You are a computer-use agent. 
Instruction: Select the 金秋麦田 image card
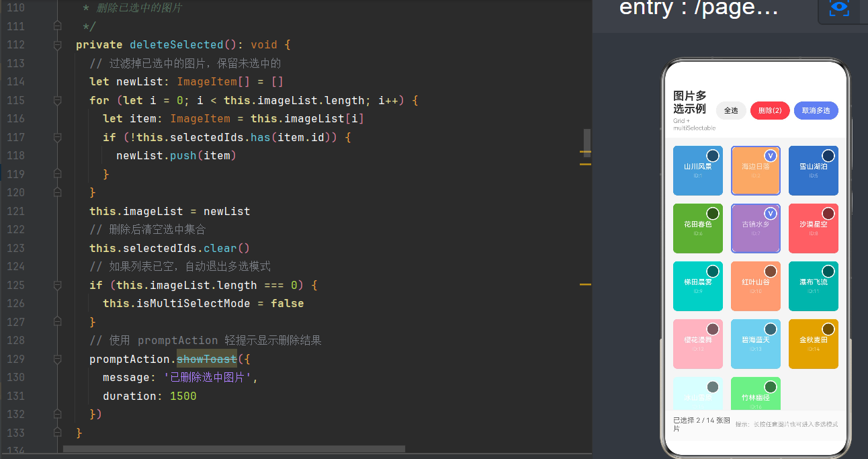click(x=814, y=344)
